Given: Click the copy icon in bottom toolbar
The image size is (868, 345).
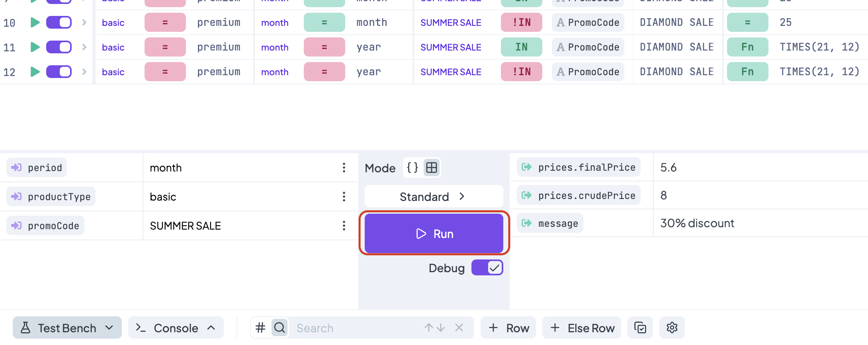Looking at the screenshot, I should click(x=640, y=328).
